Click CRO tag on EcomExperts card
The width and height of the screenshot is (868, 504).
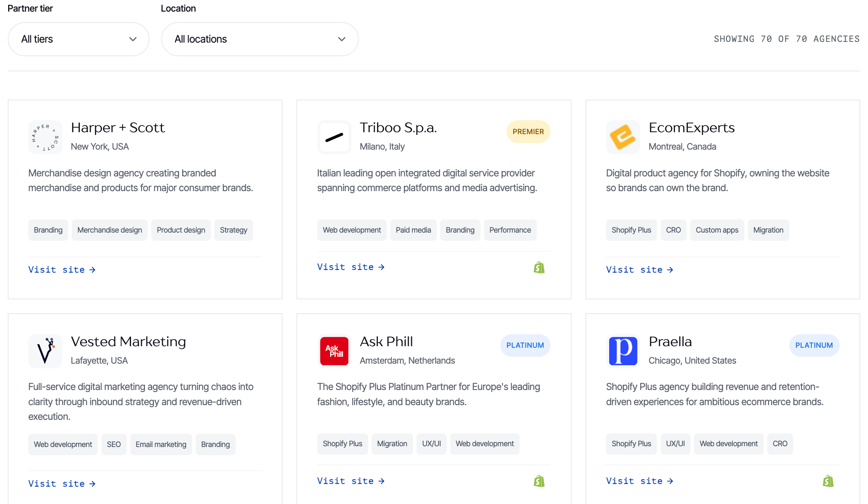click(673, 230)
